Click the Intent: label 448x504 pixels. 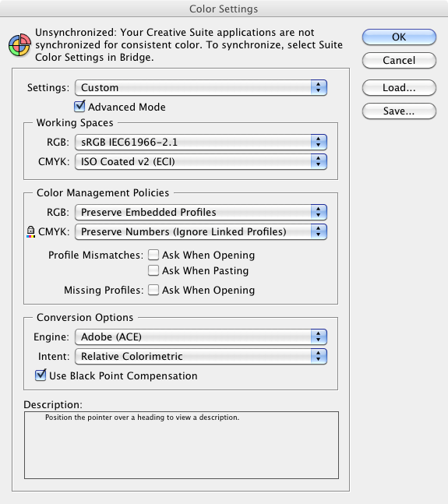point(54,357)
